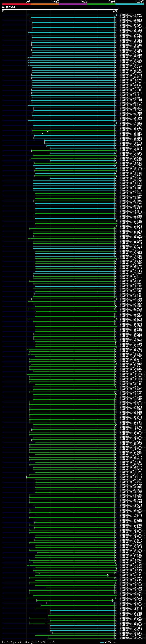Select the UniRef100_C6JT50 hit label
The height and width of the screenshot is (644, 146).
131,146
